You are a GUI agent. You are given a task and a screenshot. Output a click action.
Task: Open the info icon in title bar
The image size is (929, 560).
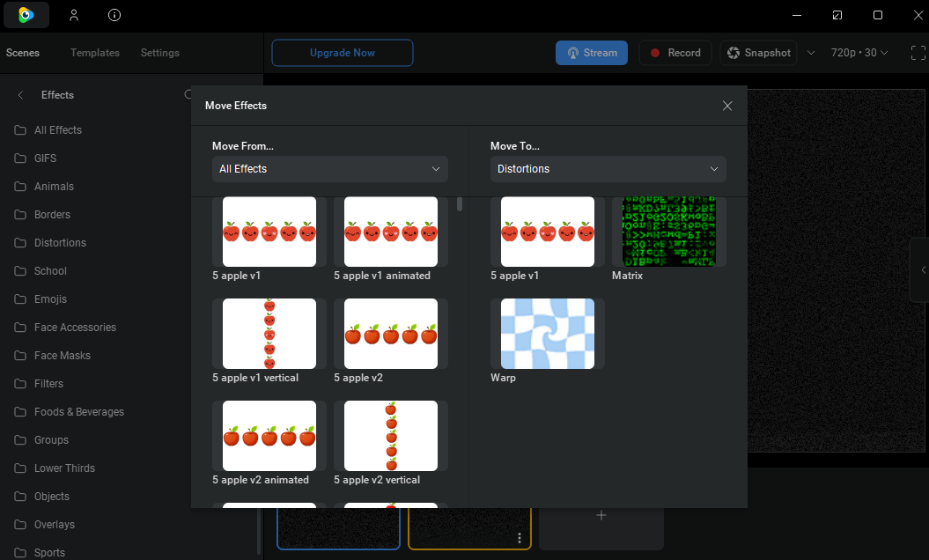(114, 15)
